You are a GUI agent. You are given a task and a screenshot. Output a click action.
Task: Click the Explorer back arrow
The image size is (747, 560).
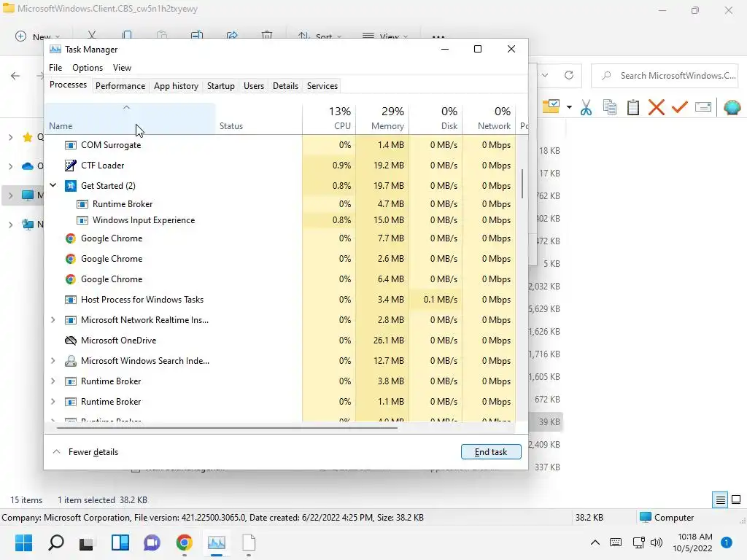[15, 76]
